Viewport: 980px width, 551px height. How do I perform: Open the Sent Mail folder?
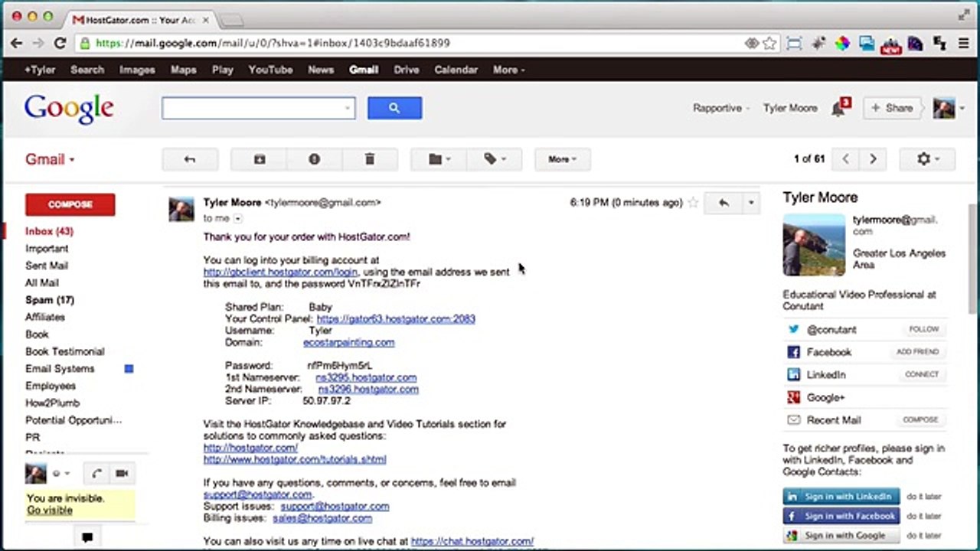pyautogui.click(x=47, y=266)
